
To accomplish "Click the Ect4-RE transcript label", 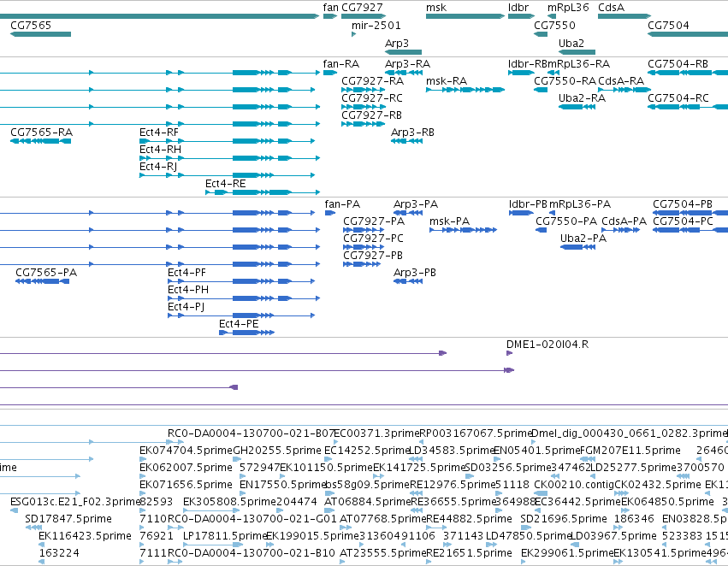I will tap(226, 184).
